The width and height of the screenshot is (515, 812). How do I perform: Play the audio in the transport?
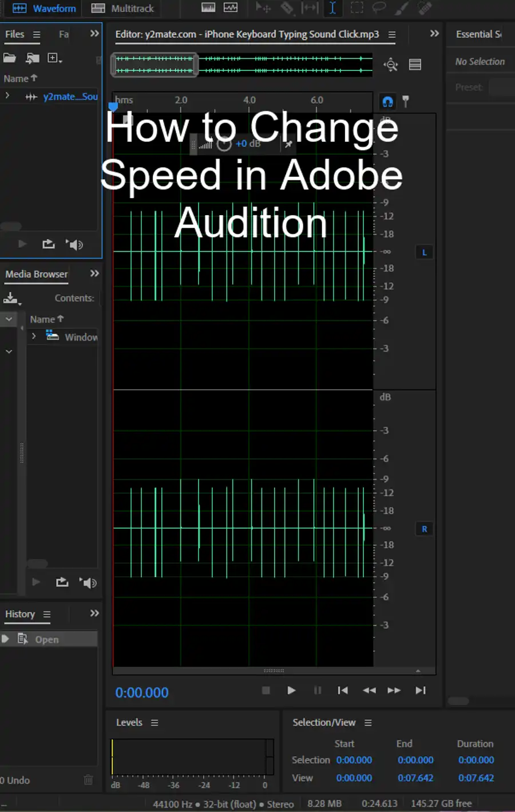click(291, 691)
